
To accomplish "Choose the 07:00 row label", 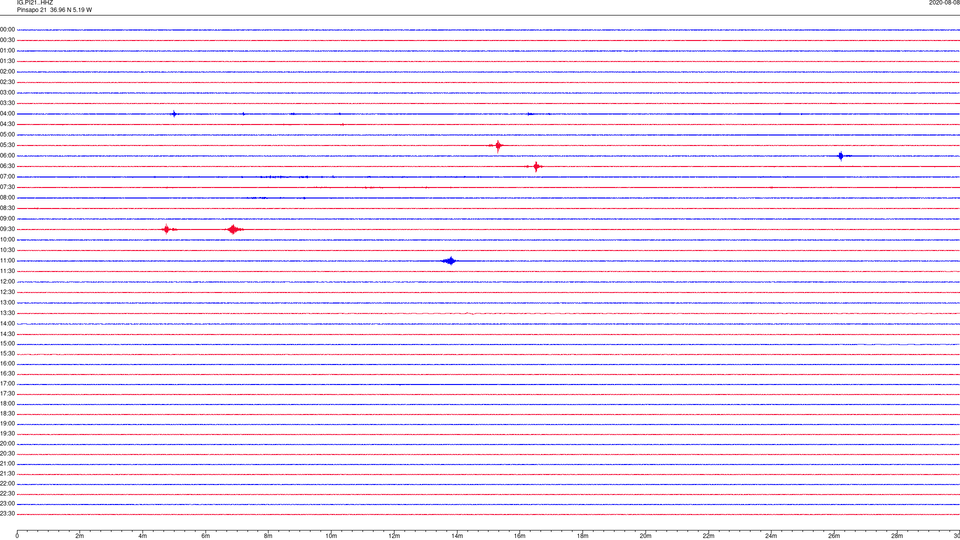I will pos(7,176).
